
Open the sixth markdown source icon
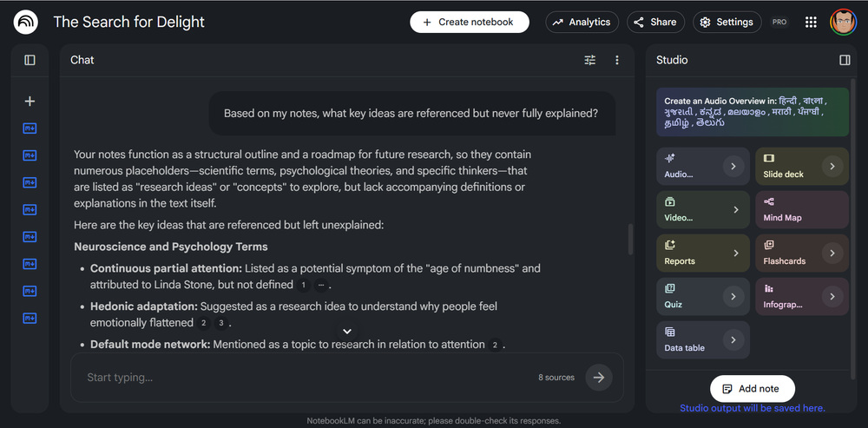[x=30, y=264]
